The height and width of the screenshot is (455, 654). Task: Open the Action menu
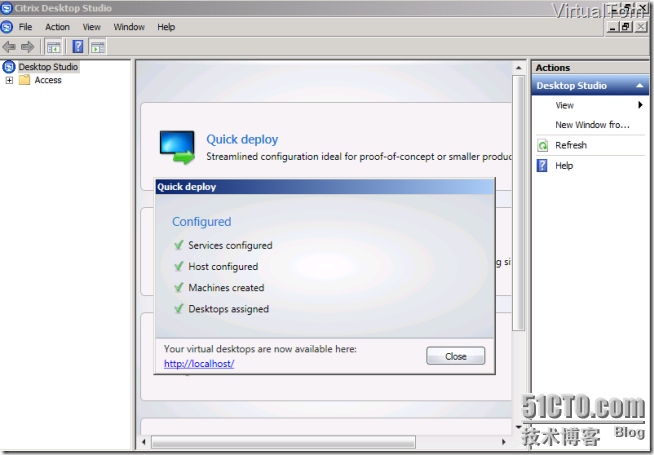click(57, 27)
